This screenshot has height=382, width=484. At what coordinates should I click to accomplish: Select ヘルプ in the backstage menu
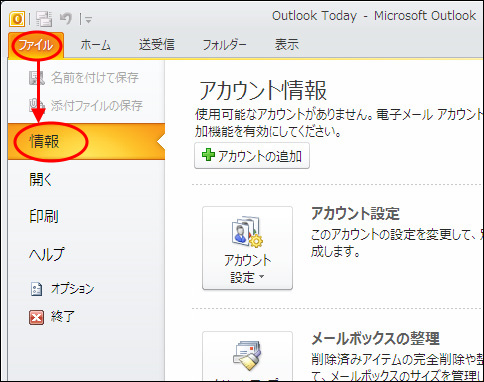(x=46, y=254)
